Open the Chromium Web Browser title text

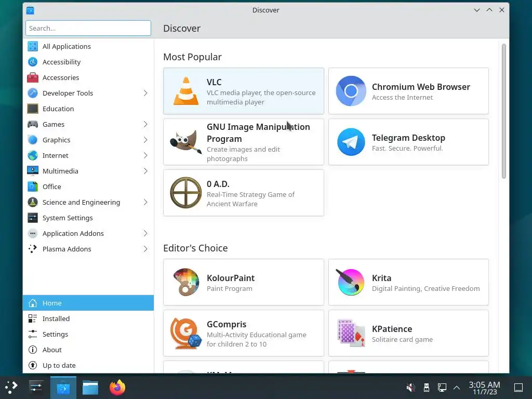(x=421, y=87)
